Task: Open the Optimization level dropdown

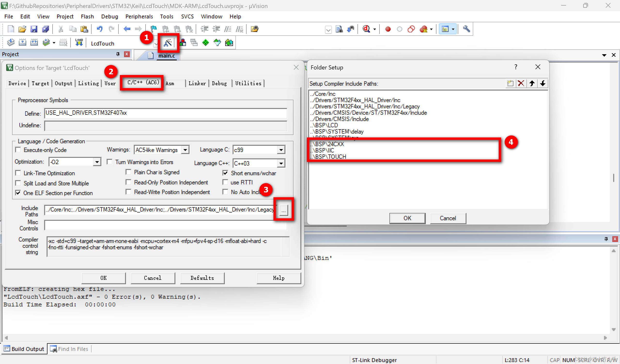Action: [97, 162]
